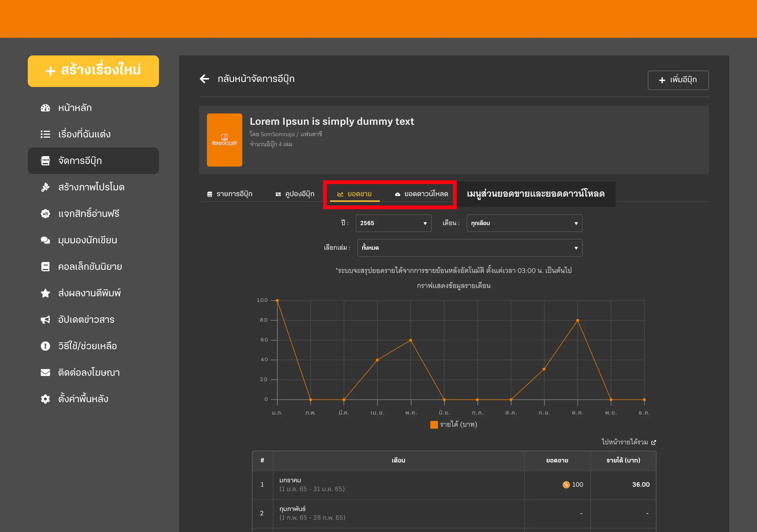This screenshot has width=757, height=532.
Task: Click the chat bubbles icon beside มุมมองนักเขียน
Action: pos(45,240)
